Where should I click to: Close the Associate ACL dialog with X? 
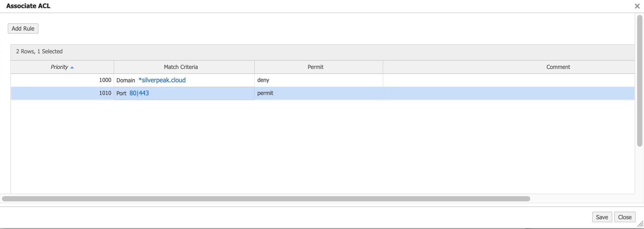pyautogui.click(x=637, y=6)
